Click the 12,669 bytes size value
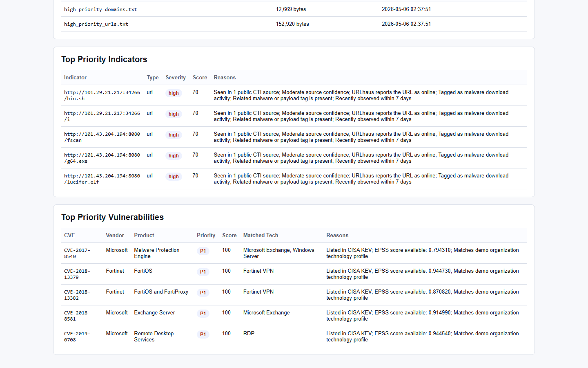 click(x=291, y=9)
